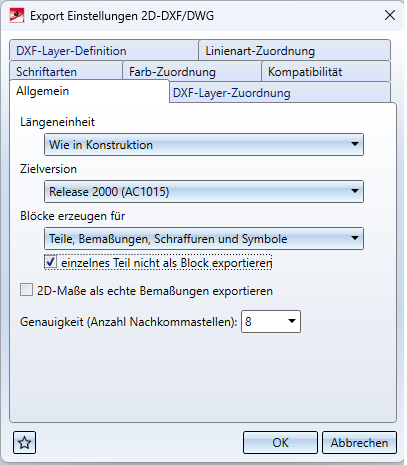This screenshot has width=407, height=465.
Task: Go to the Farb-Zuordnung tab
Action: (192, 71)
